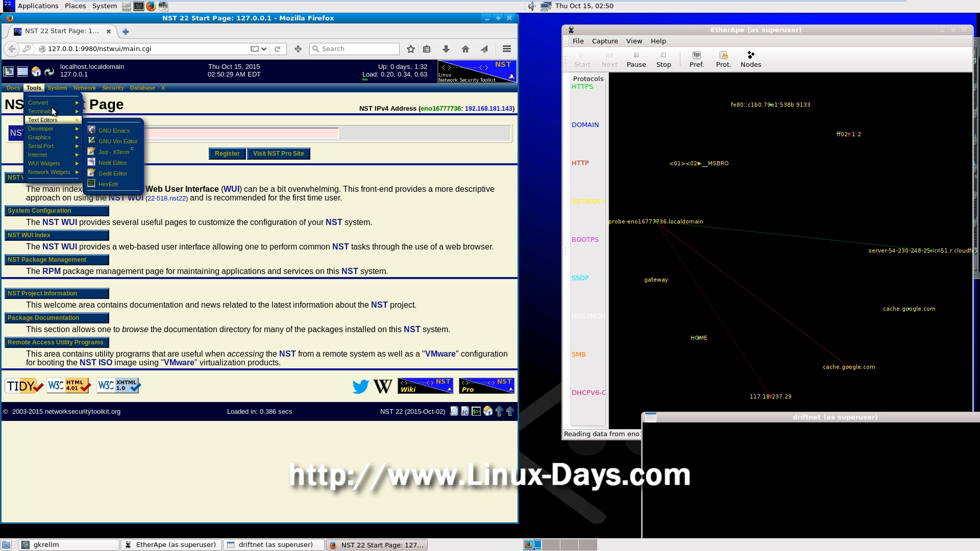Open the Database menu in NST bar
Screen dimensions: 980x551
[142, 88]
